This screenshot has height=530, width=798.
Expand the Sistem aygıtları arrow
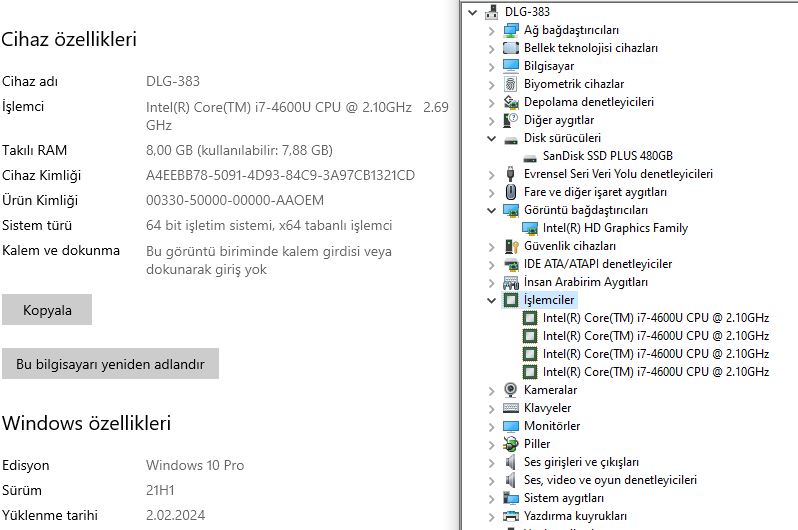[492, 498]
